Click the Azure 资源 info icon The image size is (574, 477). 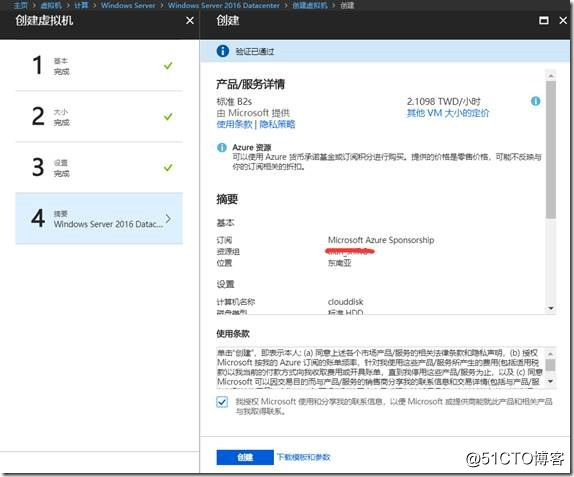point(222,147)
